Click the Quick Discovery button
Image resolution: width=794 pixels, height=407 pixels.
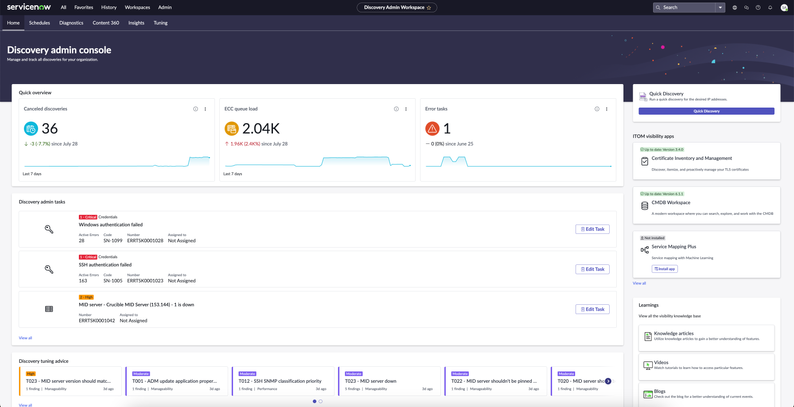coord(706,111)
